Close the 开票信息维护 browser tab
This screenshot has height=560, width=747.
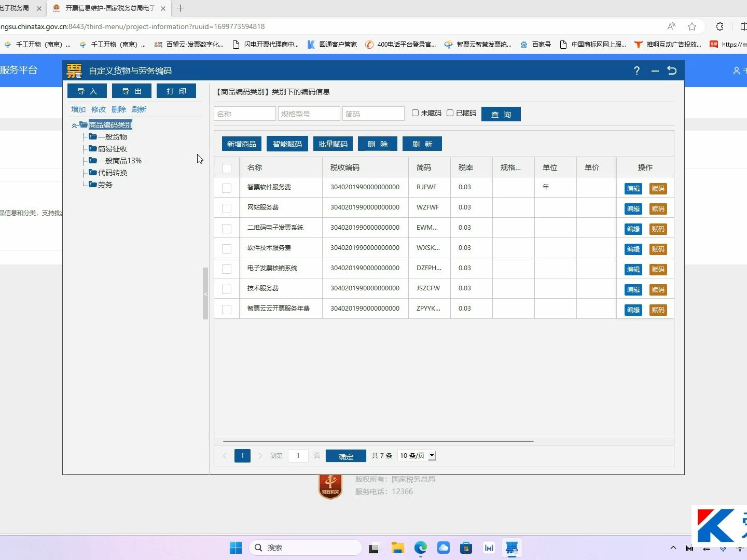(x=163, y=8)
